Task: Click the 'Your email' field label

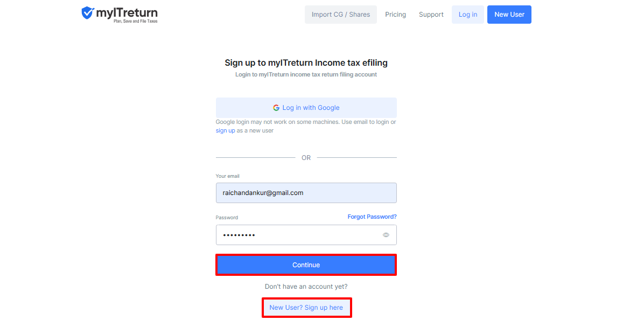Action: (x=228, y=176)
